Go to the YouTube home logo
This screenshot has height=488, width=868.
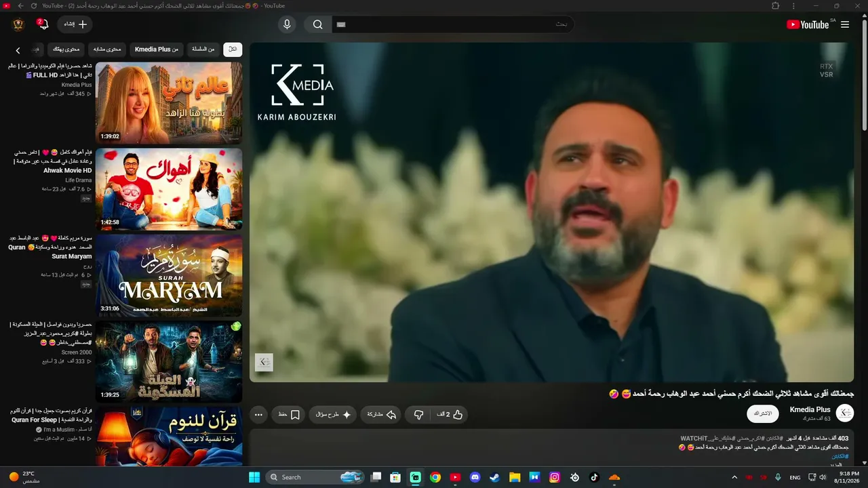point(808,24)
